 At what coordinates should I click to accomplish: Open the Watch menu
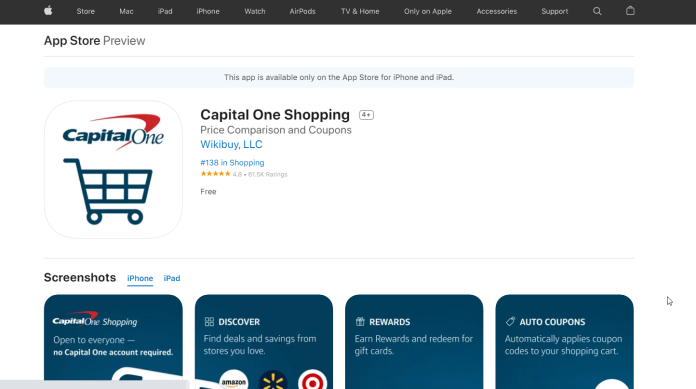point(255,12)
